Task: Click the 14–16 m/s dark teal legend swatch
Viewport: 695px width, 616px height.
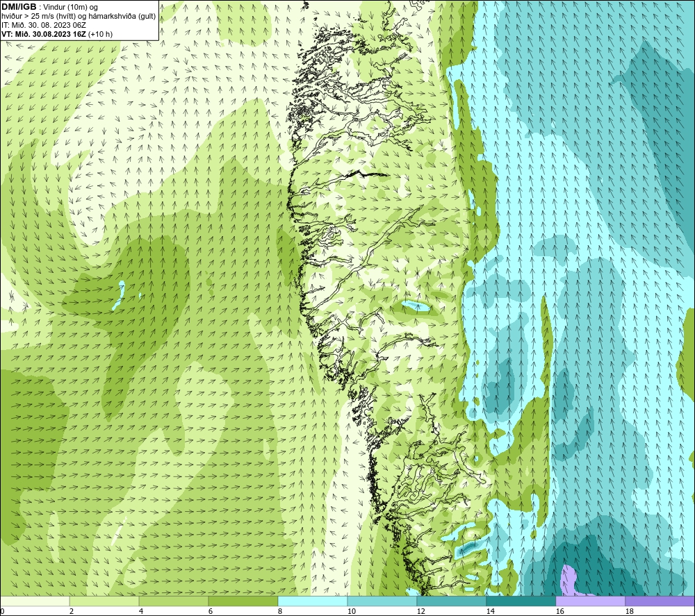Action: tap(521, 601)
